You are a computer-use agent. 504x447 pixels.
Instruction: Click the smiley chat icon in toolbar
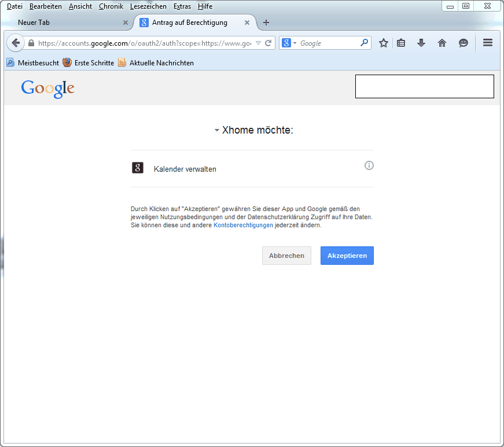click(x=463, y=43)
